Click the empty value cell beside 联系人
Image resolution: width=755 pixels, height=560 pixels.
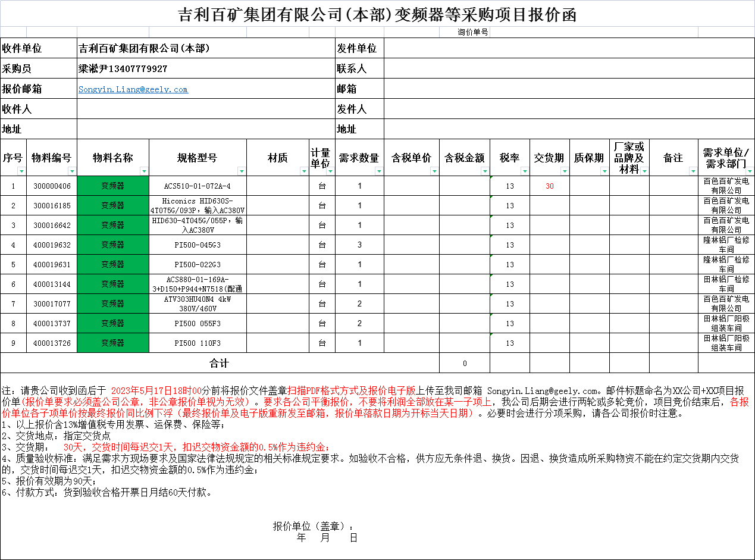[569, 68]
